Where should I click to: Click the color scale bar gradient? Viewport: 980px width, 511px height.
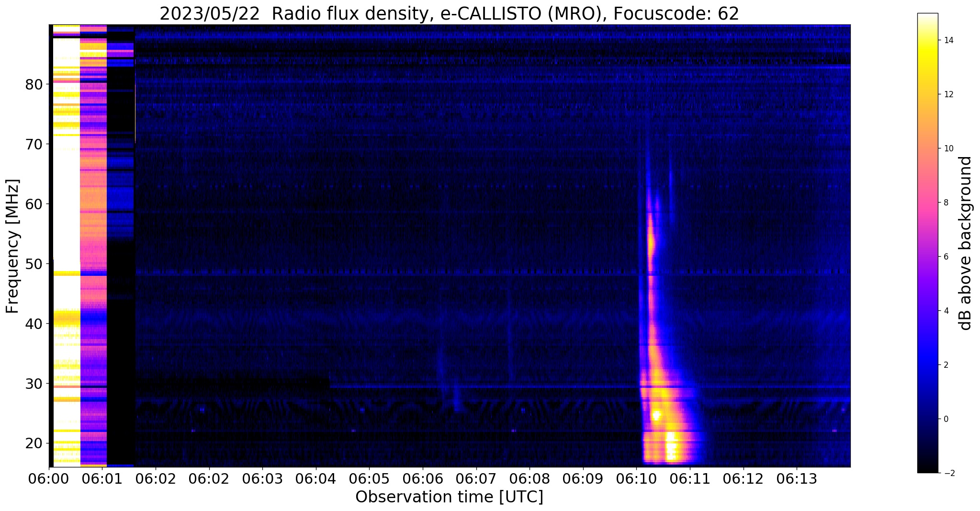click(927, 243)
